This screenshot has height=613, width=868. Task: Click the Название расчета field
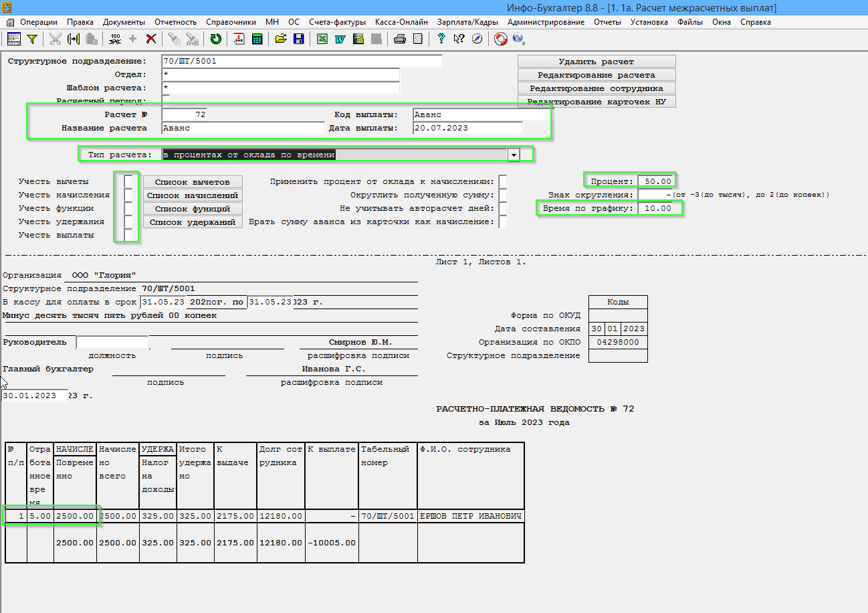pos(243,128)
